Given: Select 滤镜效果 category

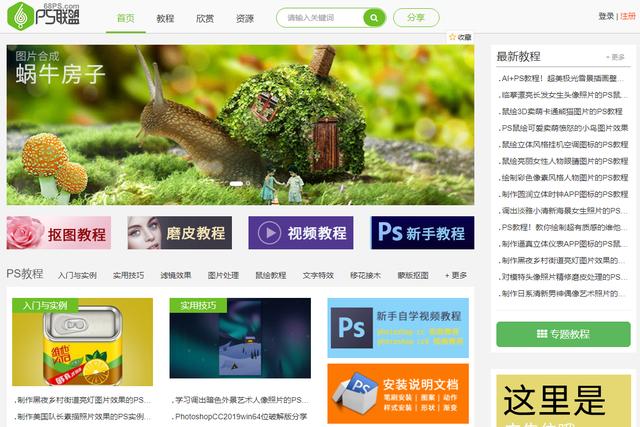Looking at the screenshot, I should 176,276.
